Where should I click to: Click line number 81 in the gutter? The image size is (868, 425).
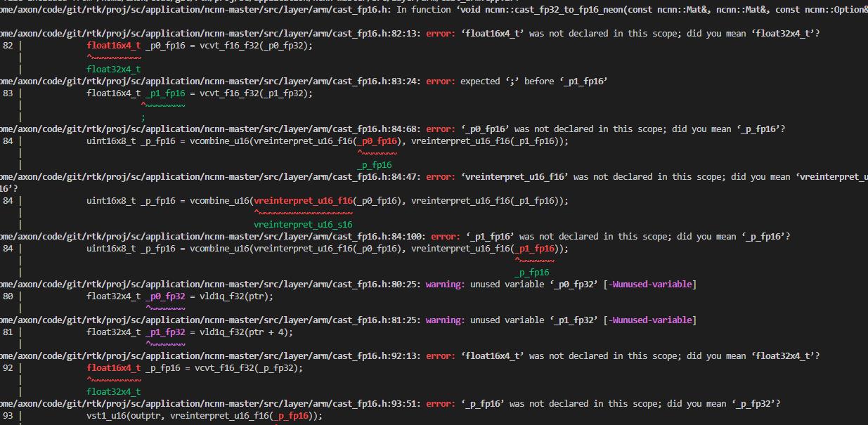click(8, 332)
